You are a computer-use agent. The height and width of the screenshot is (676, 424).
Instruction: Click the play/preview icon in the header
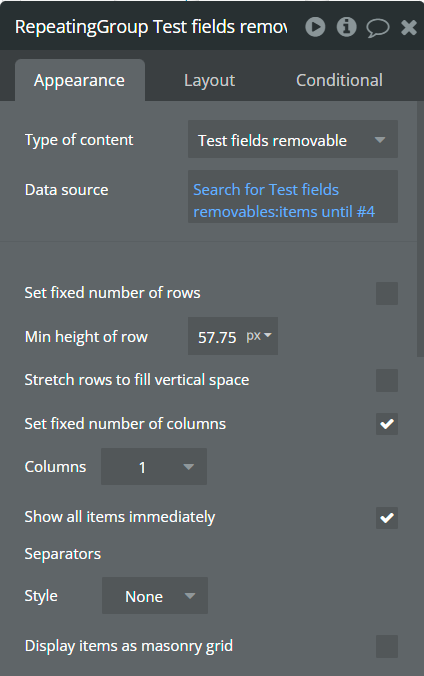(315, 27)
